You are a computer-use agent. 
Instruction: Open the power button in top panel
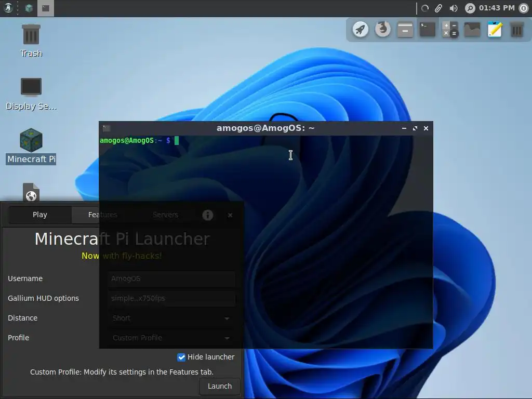tap(524, 8)
